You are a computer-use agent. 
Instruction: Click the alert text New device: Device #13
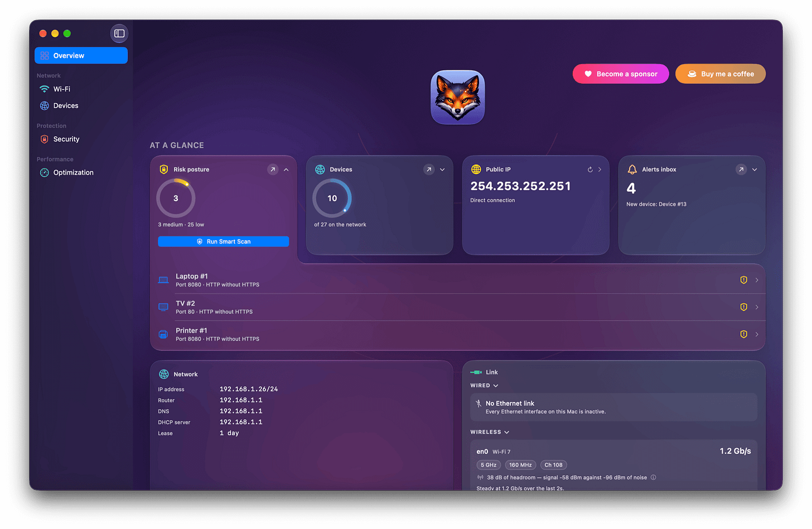656,205
